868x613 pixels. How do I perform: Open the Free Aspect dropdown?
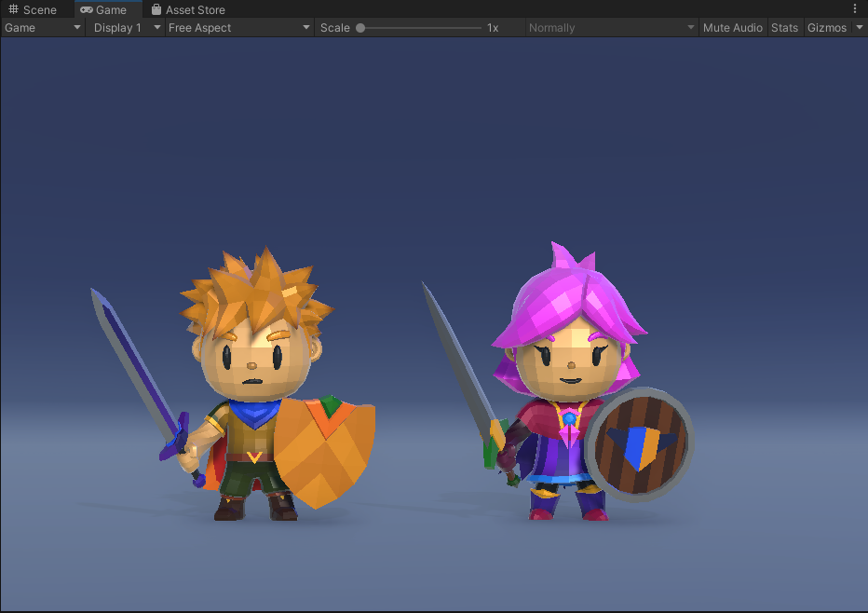239,28
